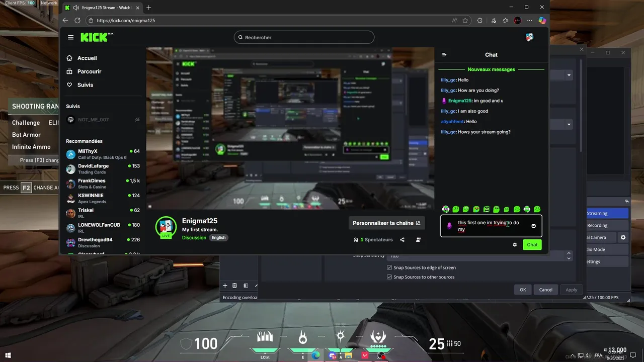Open Edge settings and more menu
This screenshot has width=644, height=362.
(530, 21)
